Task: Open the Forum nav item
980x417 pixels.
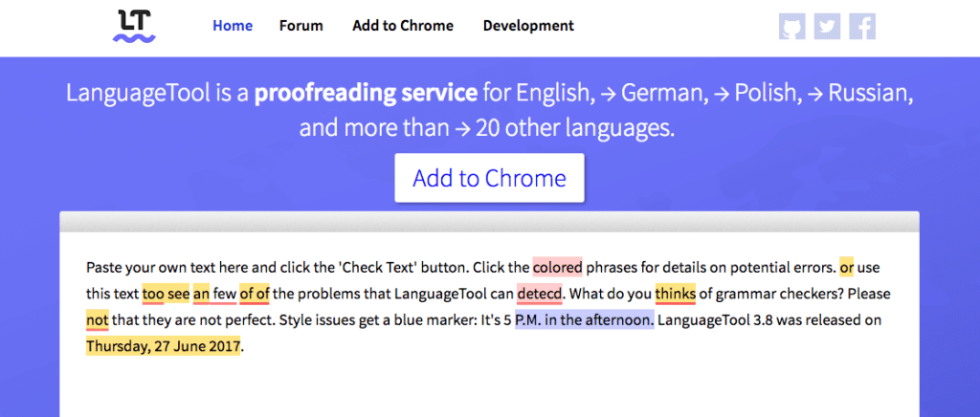Action: pyautogui.click(x=301, y=26)
